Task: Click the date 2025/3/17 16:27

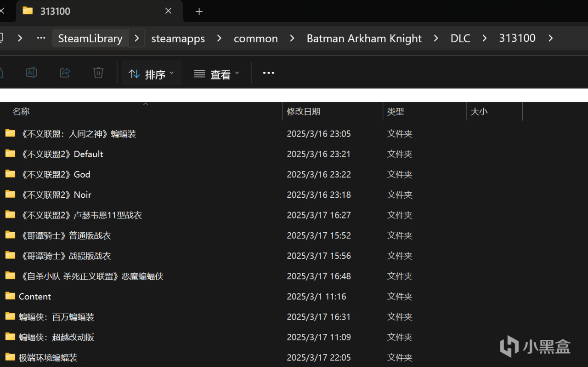Action: (x=319, y=215)
